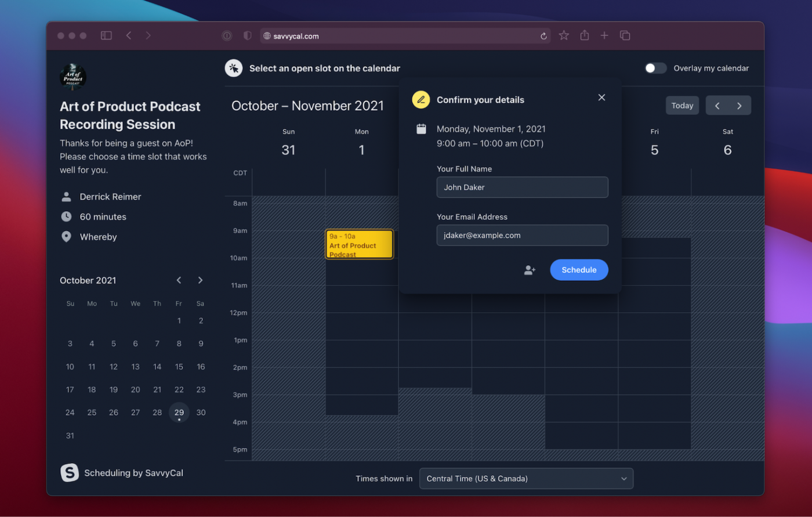Click the yellow pencil edit icon
812x517 pixels.
421,100
